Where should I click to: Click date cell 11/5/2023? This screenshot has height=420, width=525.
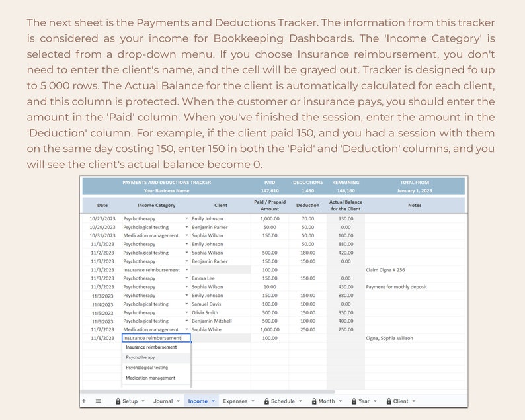click(x=102, y=313)
